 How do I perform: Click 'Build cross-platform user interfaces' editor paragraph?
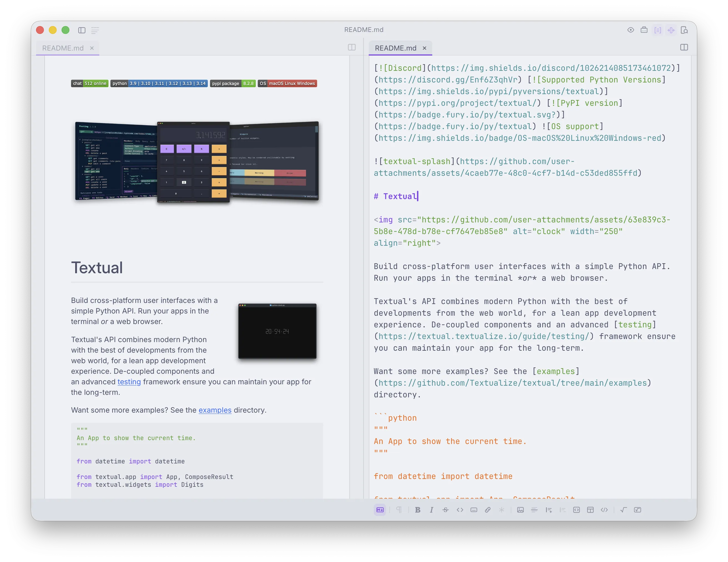(522, 272)
